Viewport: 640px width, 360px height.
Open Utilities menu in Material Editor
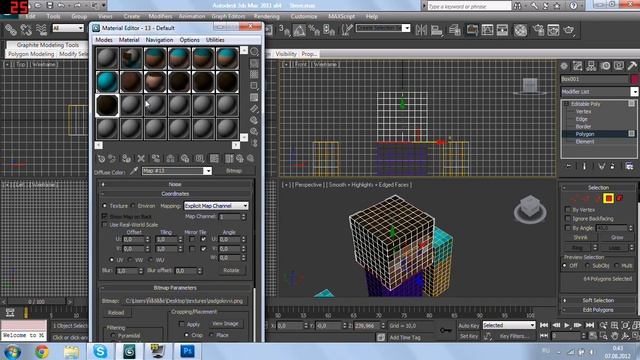(x=215, y=40)
